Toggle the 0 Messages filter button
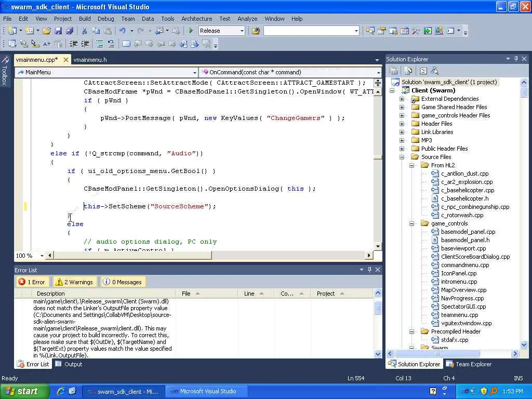The width and height of the screenshot is (532, 399). click(x=123, y=282)
